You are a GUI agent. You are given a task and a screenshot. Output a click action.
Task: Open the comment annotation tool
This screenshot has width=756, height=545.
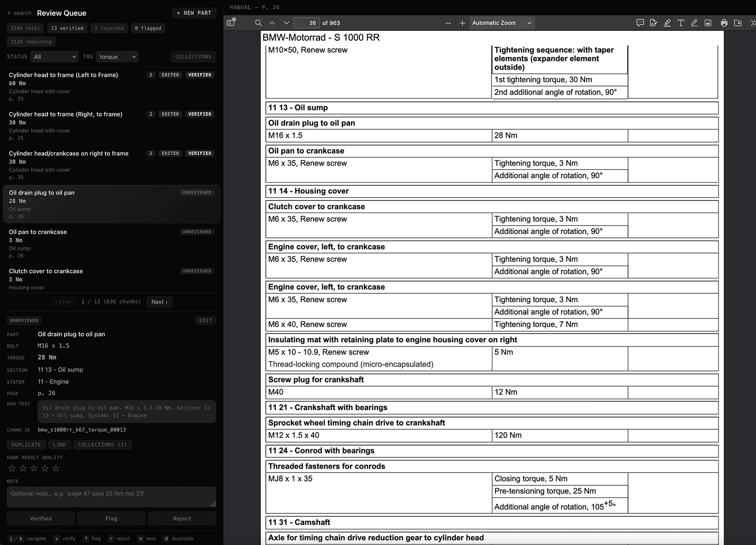640,23
